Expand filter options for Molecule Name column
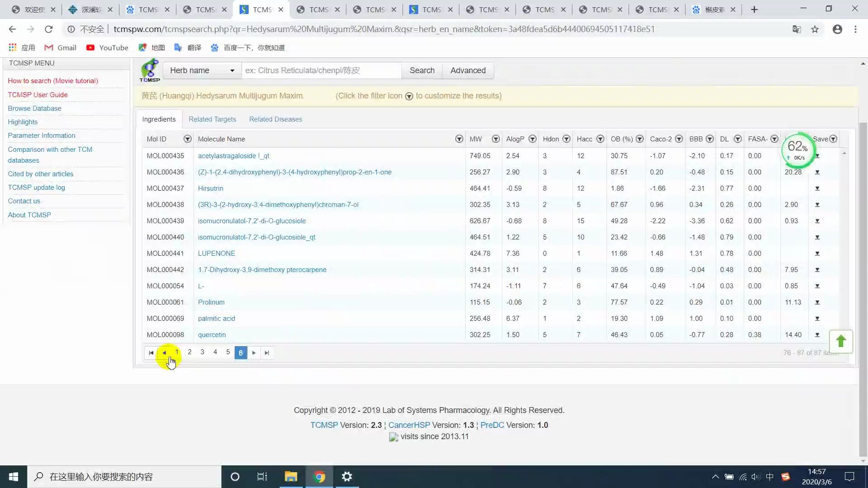 tap(458, 139)
